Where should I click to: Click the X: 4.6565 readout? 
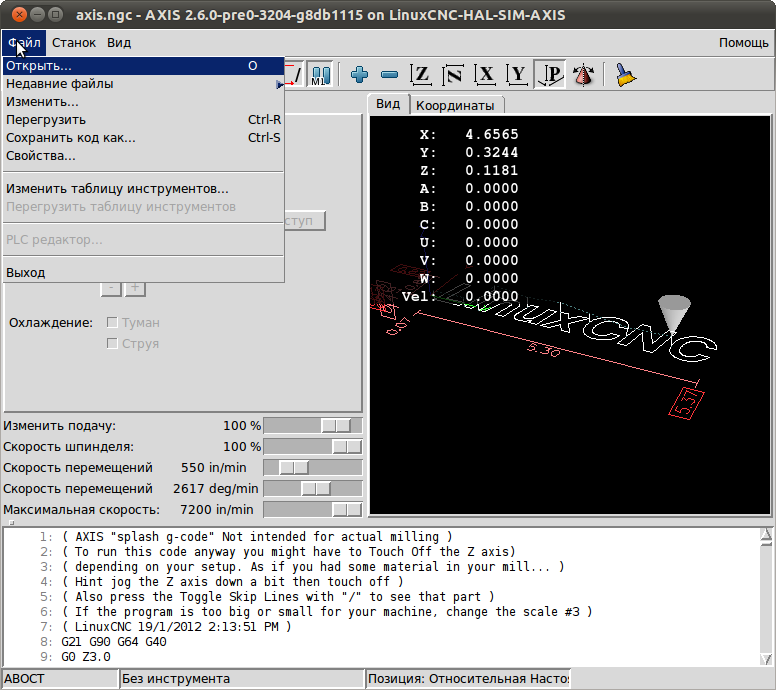469,135
